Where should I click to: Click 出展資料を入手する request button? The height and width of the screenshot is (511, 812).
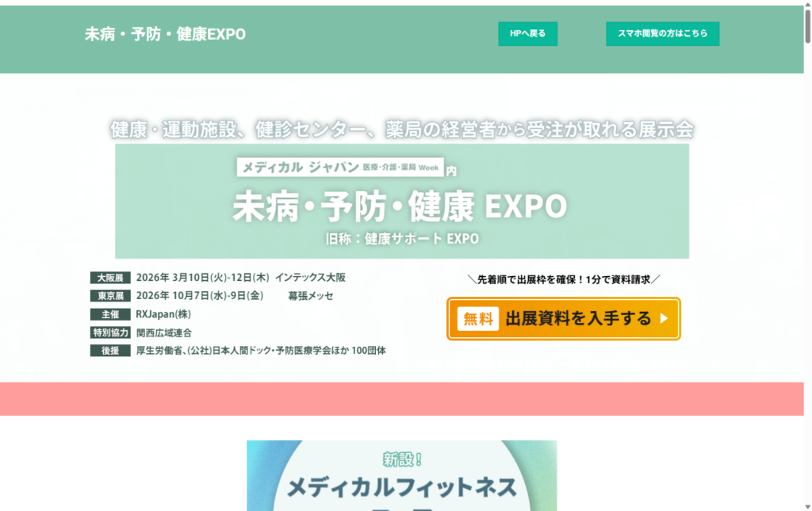[x=563, y=318]
